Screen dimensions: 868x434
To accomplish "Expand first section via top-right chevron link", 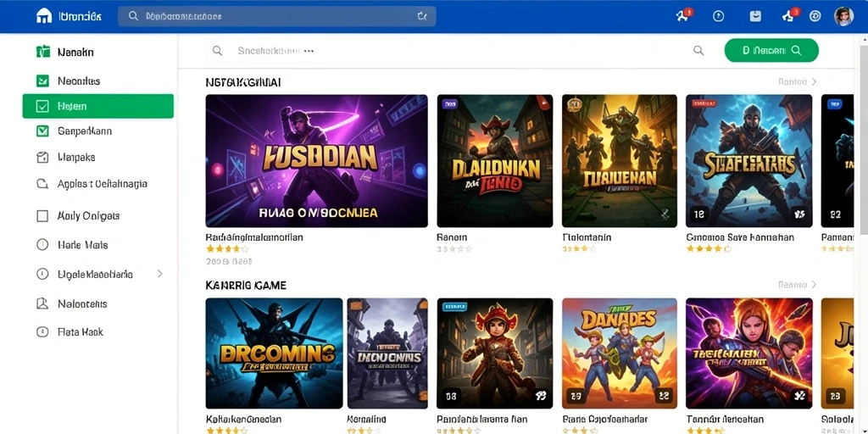I will click(798, 81).
